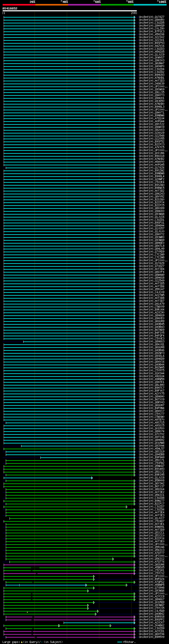Select hit label UniRef100_Q43650

click(x=152, y=101)
